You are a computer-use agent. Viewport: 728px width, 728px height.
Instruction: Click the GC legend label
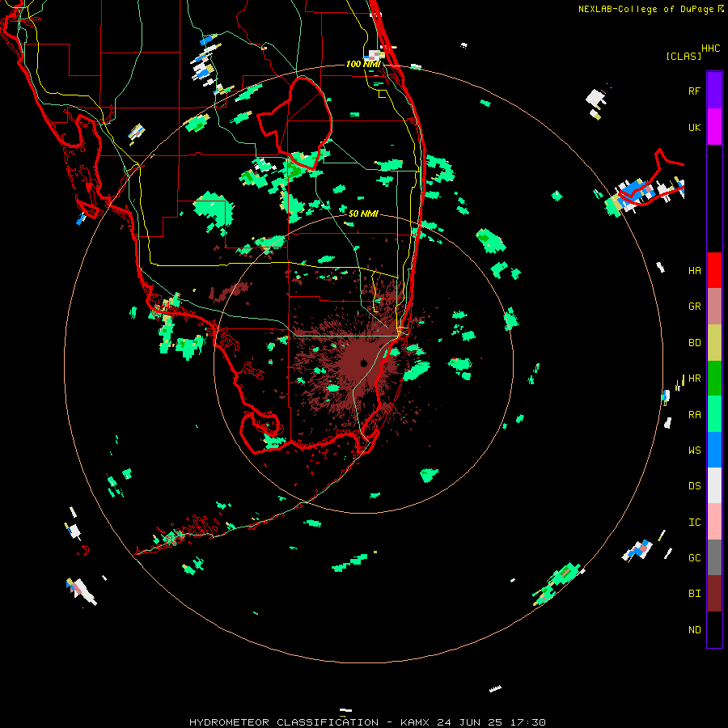pyautogui.click(x=694, y=557)
